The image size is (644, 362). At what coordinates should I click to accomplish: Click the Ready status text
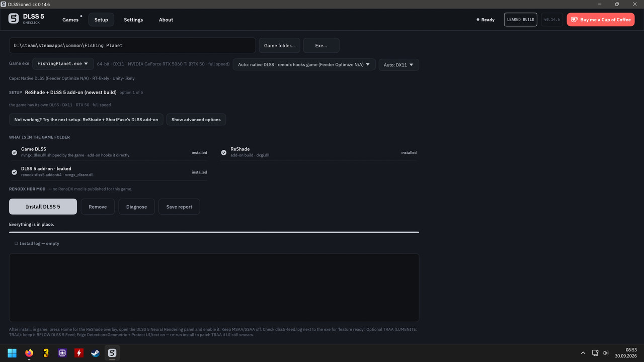(488, 20)
